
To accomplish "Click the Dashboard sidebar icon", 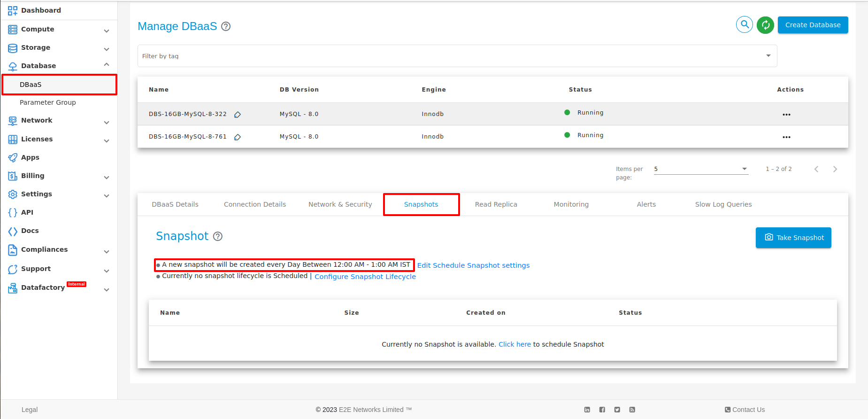I will coord(13,10).
